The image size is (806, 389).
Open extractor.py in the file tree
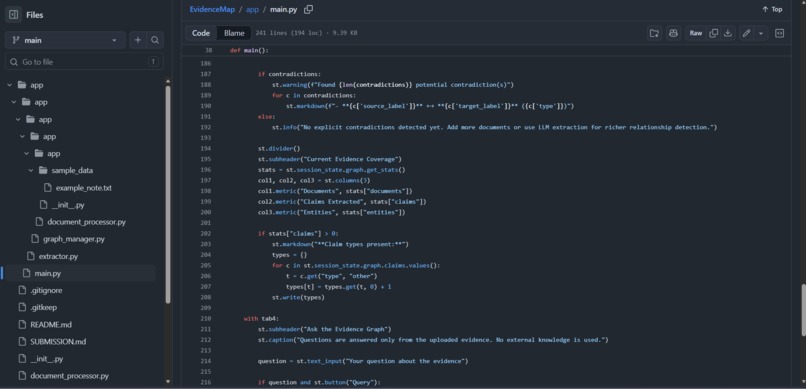59,256
